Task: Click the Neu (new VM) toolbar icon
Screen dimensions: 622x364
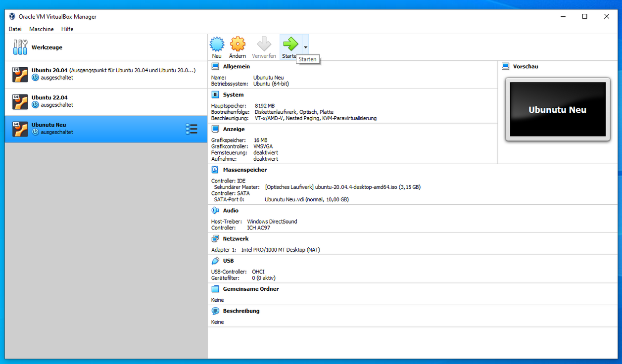Action: tap(217, 44)
